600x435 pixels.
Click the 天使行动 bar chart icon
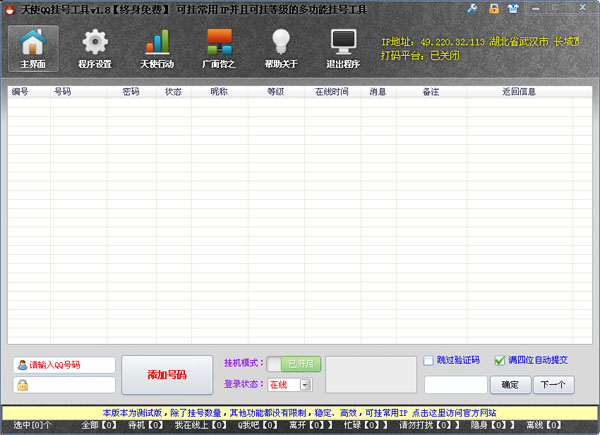[x=157, y=46]
